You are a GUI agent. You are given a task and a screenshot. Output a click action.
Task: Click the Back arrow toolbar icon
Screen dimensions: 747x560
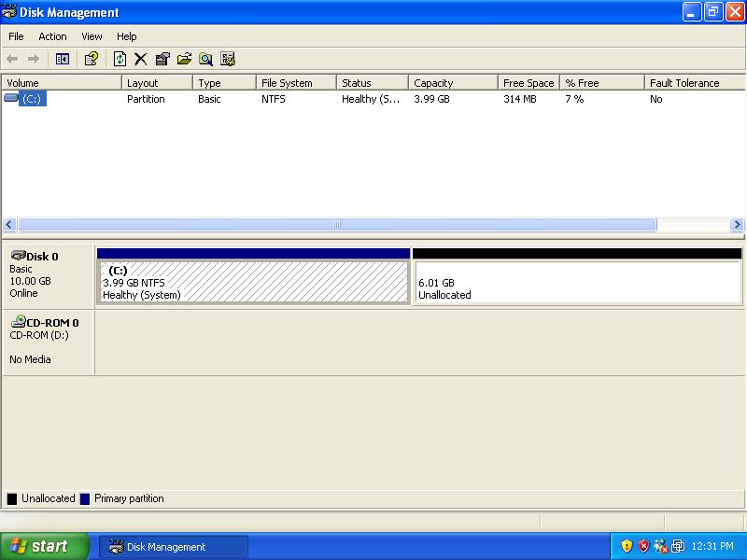click(12, 59)
